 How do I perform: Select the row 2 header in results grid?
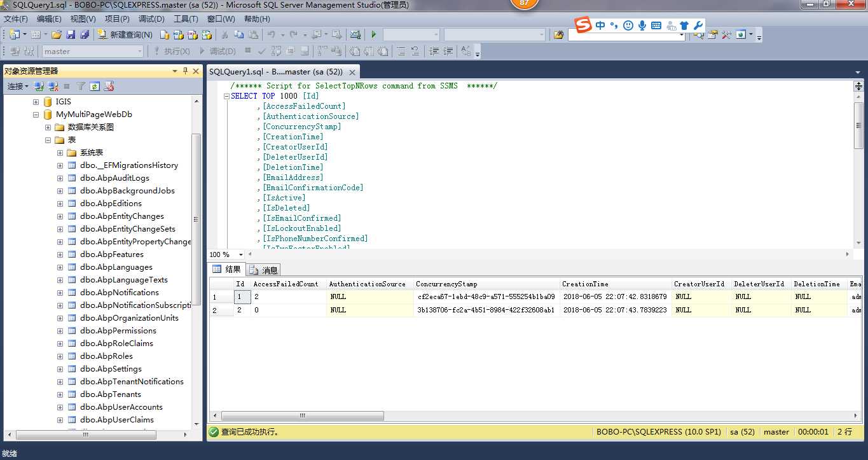tap(222, 310)
